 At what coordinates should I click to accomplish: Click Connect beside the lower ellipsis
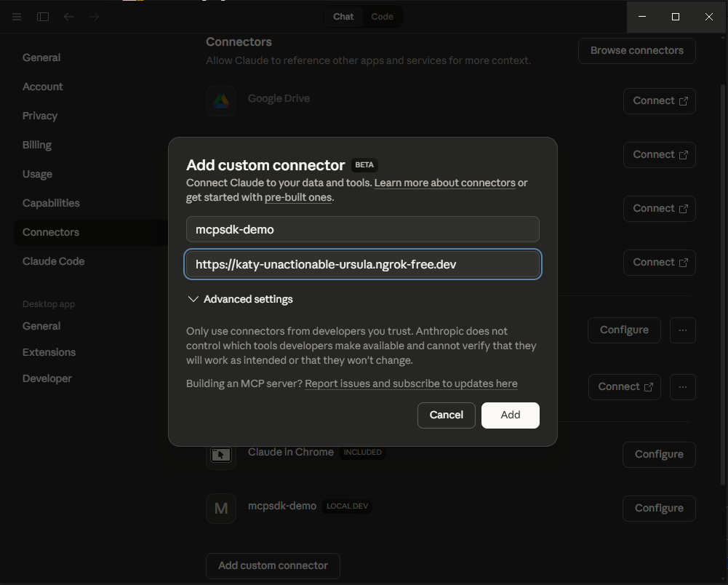(x=625, y=387)
